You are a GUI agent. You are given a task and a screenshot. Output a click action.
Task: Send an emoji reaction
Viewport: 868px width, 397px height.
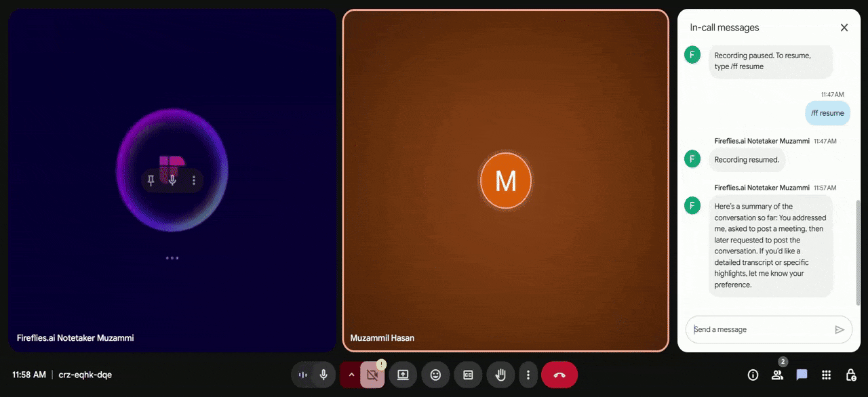point(435,375)
